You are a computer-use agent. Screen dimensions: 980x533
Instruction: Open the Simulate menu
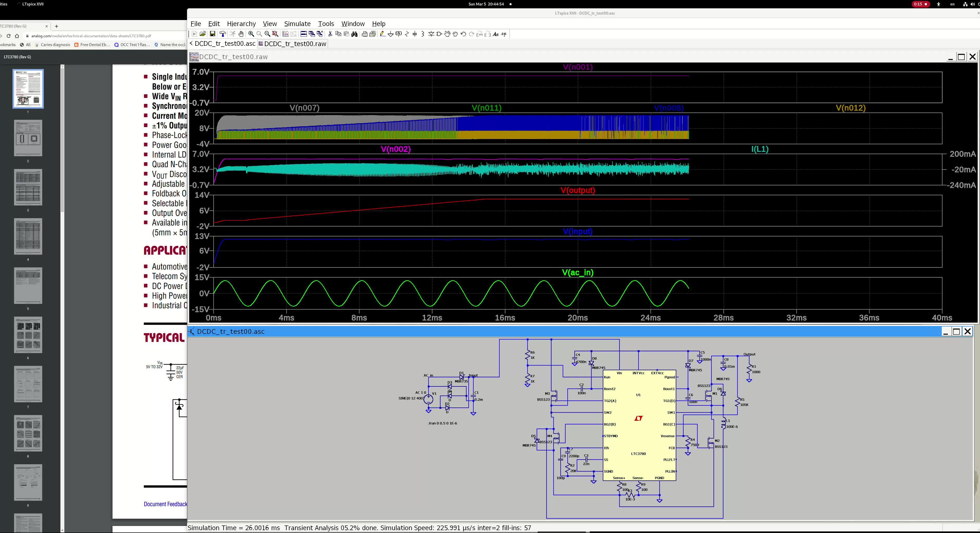click(x=297, y=24)
